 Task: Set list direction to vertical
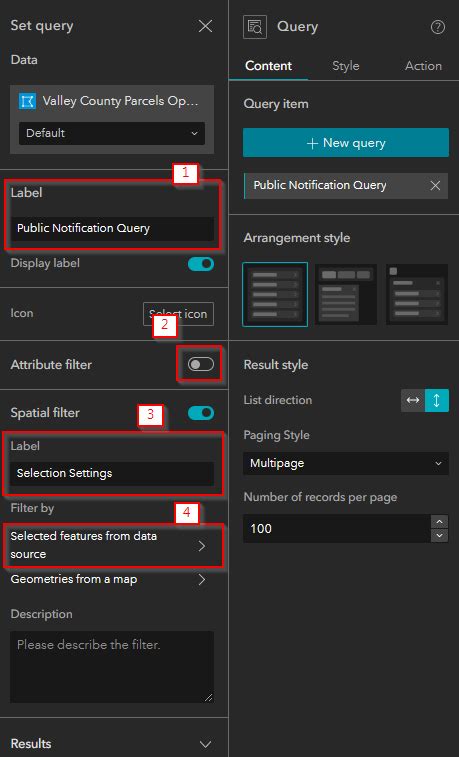[x=437, y=400]
